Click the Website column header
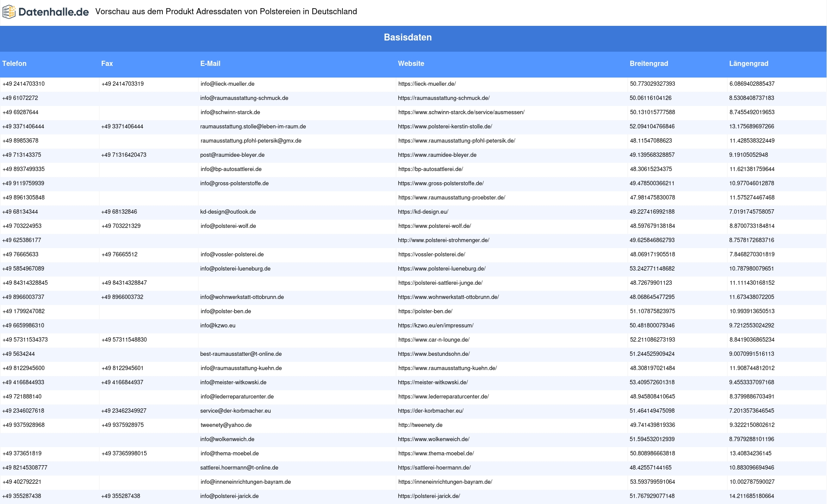 (411, 63)
